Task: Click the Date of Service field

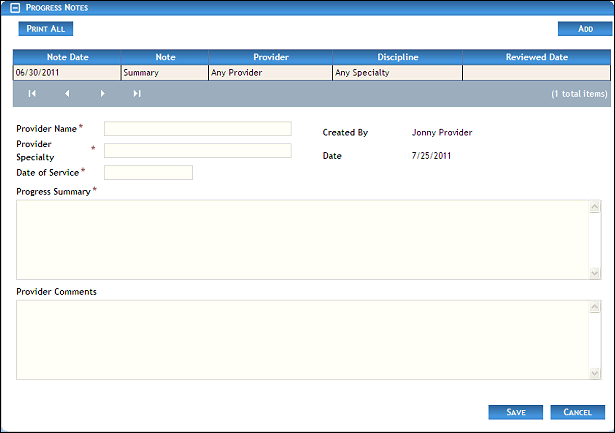Action: tap(148, 173)
